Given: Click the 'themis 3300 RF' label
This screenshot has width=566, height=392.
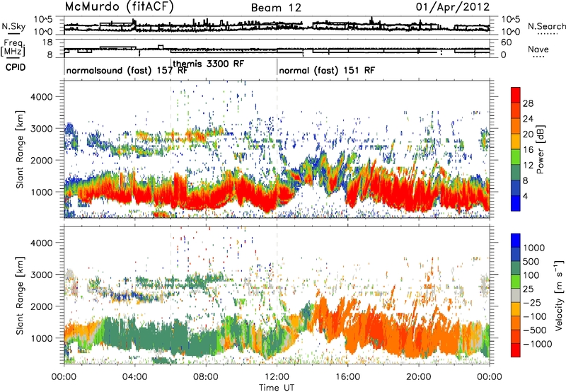Looking at the screenshot, I should pos(209,64).
